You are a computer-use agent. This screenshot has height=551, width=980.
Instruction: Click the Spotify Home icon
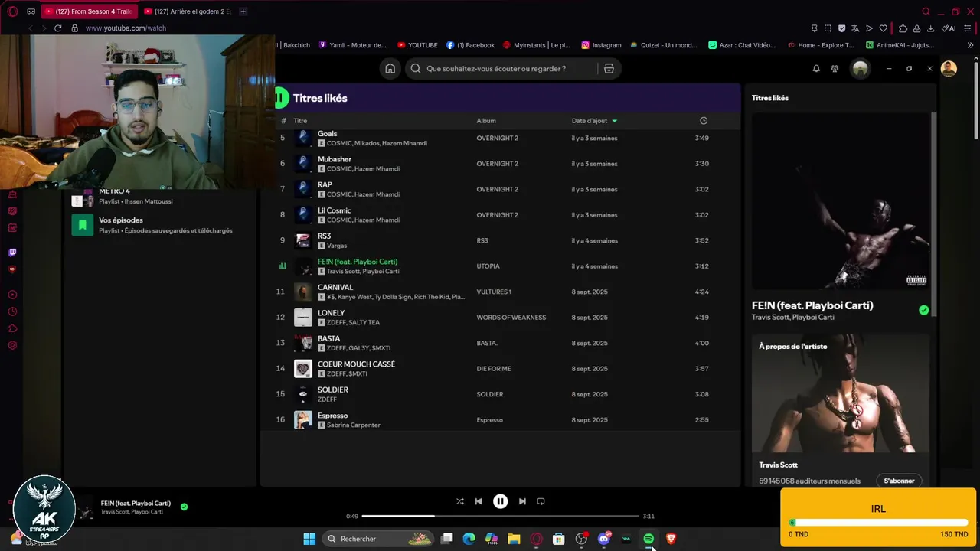[x=390, y=69]
